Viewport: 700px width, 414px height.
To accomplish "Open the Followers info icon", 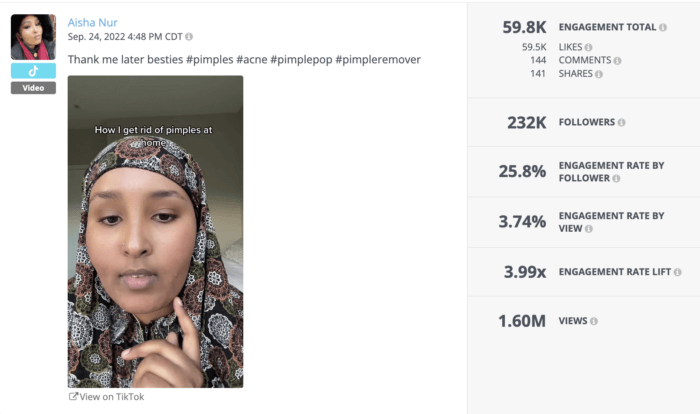I will [x=622, y=123].
